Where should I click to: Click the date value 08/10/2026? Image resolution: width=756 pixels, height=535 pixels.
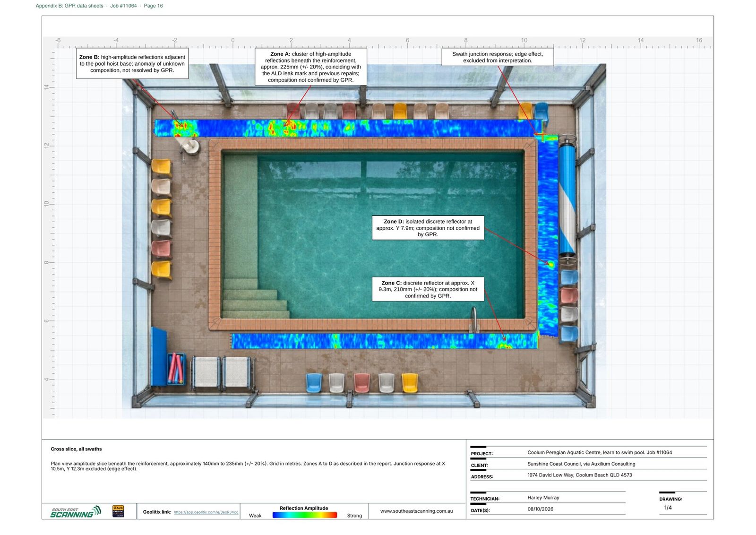(x=540, y=509)
